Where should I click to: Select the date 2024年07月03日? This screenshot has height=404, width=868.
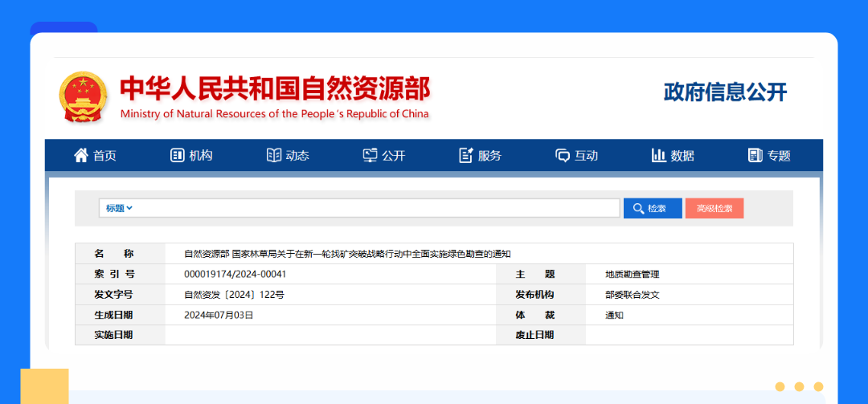pos(219,316)
